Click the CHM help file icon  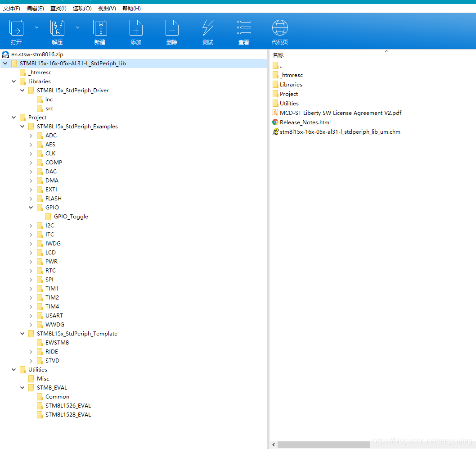coord(275,132)
